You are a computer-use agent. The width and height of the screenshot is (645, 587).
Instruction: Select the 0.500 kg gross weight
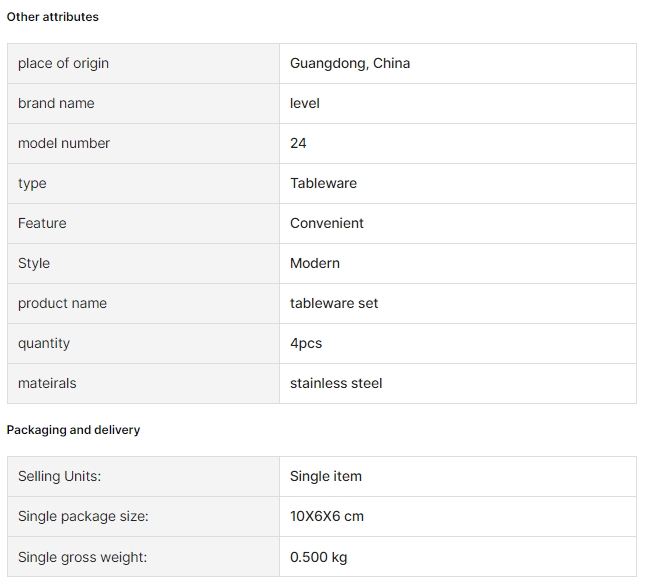[x=318, y=557]
